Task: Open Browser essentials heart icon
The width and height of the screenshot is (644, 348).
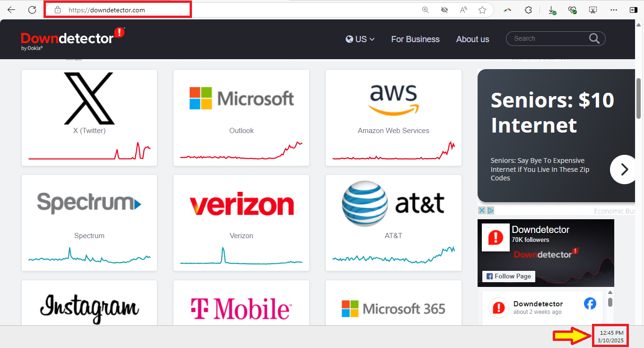Action: [573, 10]
